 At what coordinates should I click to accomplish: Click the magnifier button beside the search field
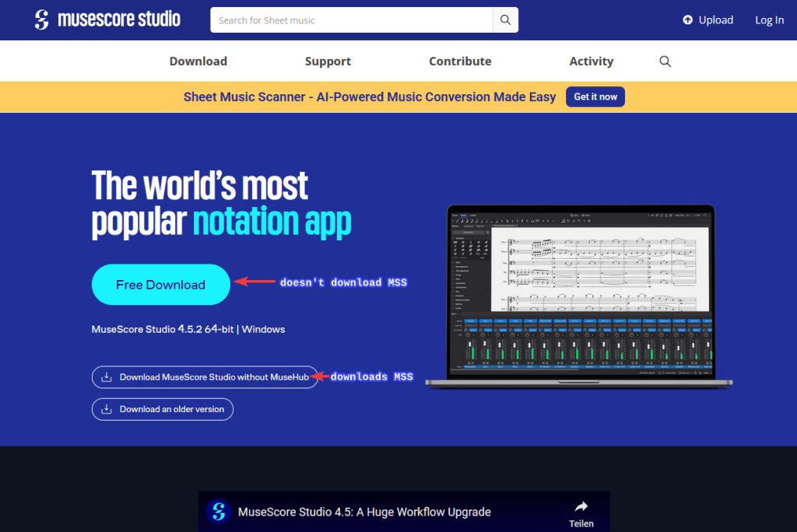(506, 20)
